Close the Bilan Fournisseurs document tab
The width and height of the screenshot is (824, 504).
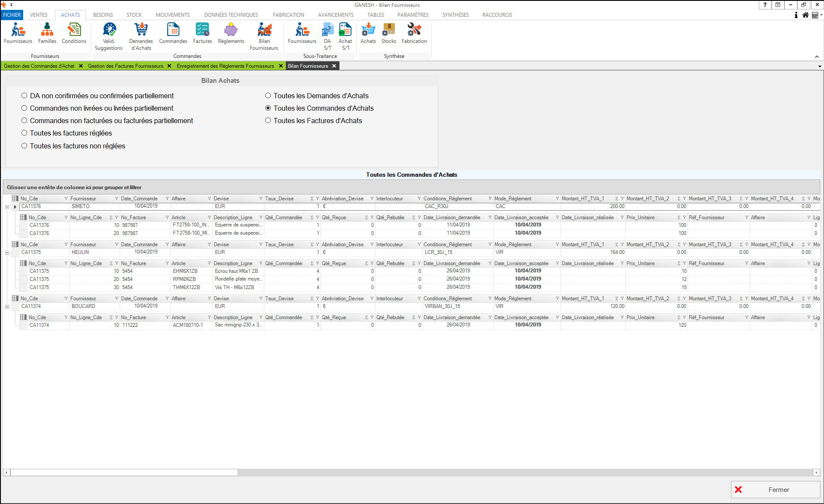[334, 66]
